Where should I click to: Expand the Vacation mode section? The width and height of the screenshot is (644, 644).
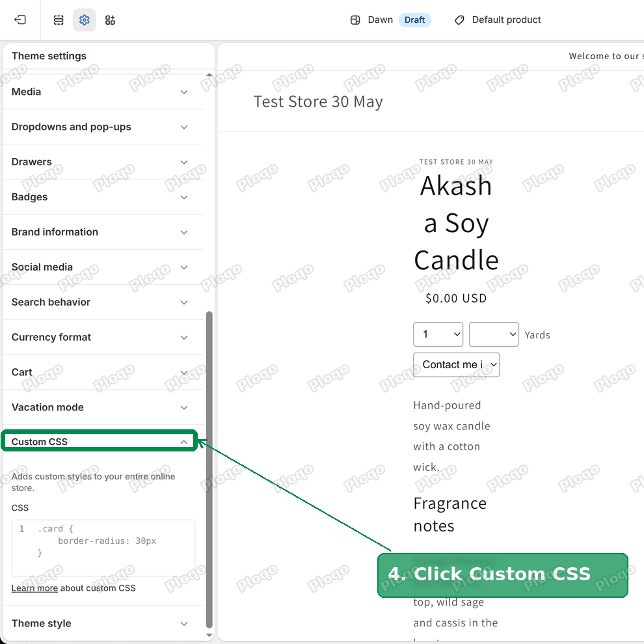coord(103,407)
